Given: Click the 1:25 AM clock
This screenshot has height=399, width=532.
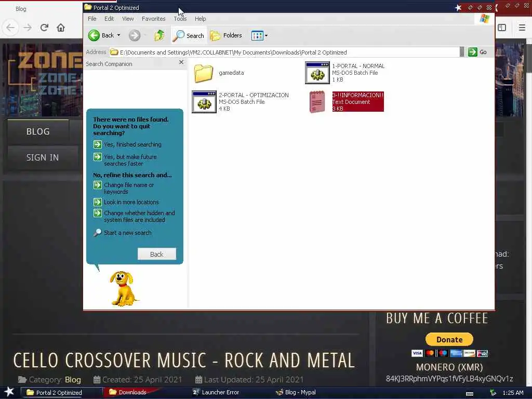Looking at the screenshot, I should [513, 393].
